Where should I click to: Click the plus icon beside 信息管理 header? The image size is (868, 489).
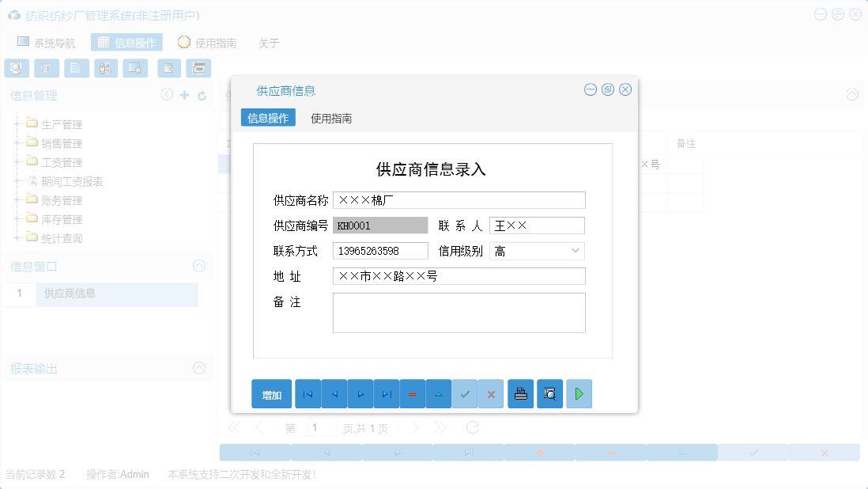[x=183, y=94]
